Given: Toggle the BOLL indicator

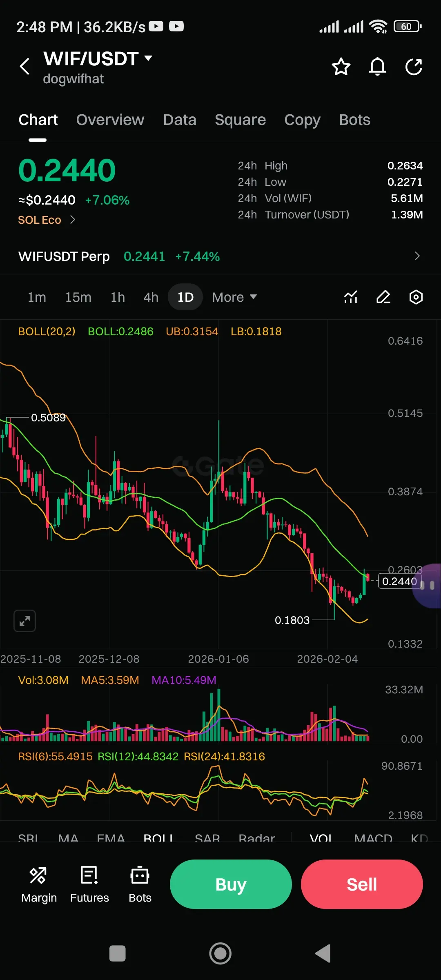Looking at the screenshot, I should [x=158, y=839].
